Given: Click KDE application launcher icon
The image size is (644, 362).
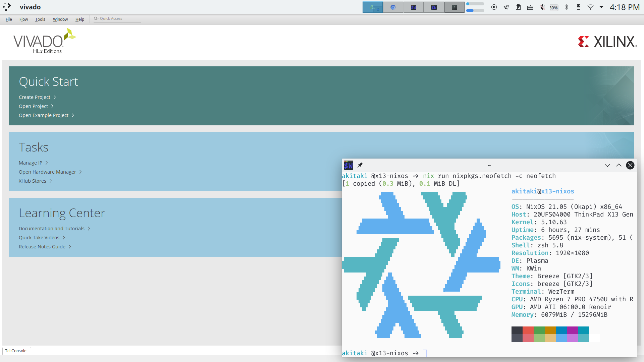Looking at the screenshot, I should [7, 7].
